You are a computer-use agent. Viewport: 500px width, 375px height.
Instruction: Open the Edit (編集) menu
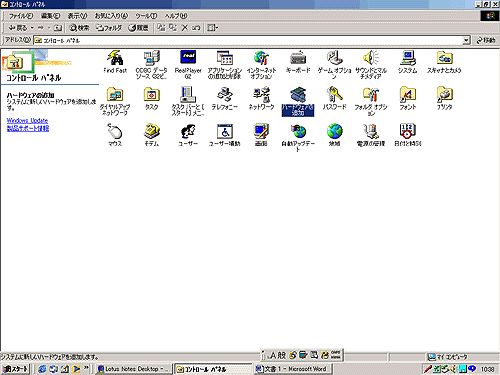tap(50, 16)
